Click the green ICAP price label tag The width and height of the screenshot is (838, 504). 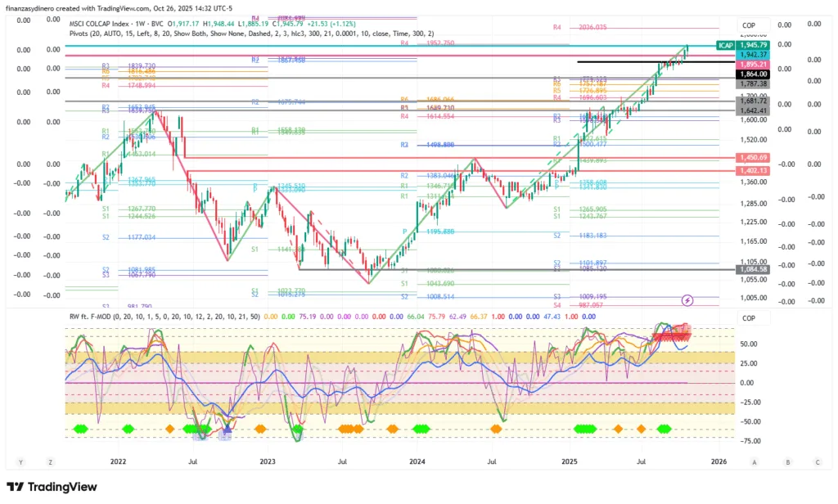pos(724,44)
